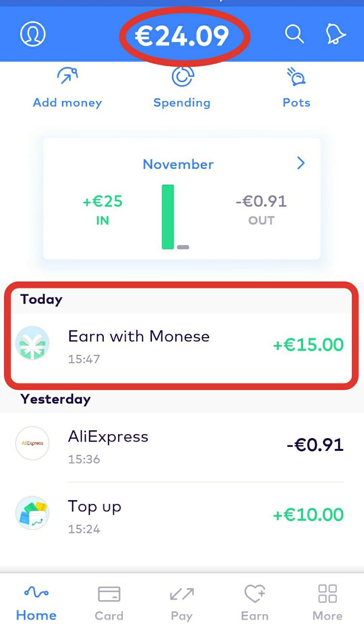The image size is (364, 630).
Task: Go to the Earn tab
Action: [255, 603]
